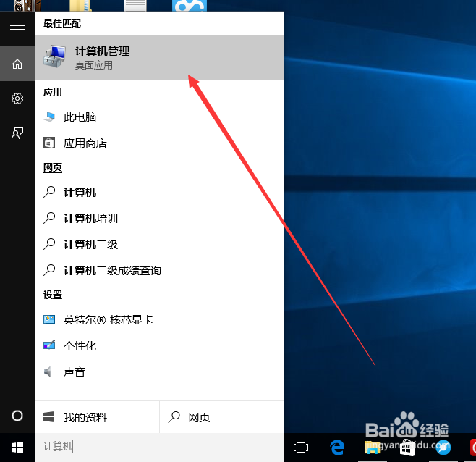Click the 英特尔 核芯显卡 display icon
This screenshot has height=462, width=476.
coord(49,319)
